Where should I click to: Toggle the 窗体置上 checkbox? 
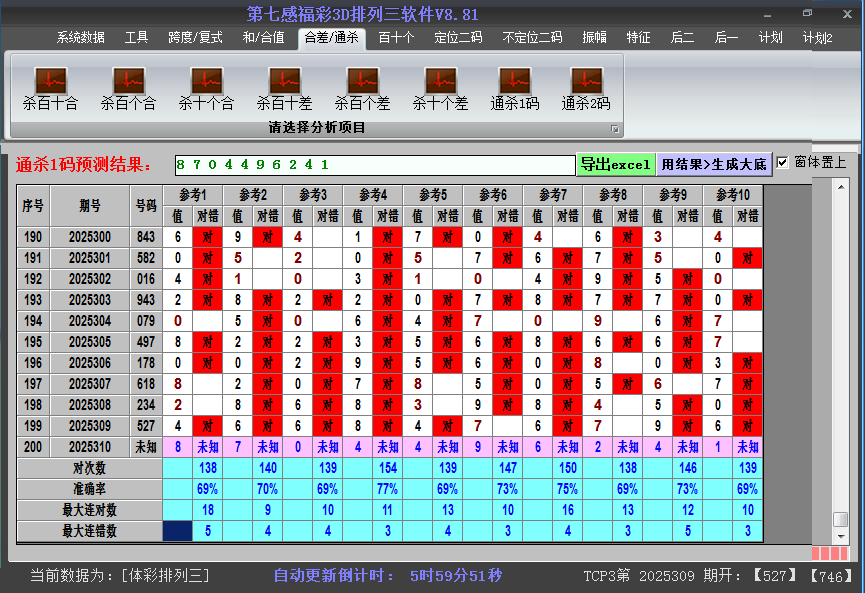(x=783, y=163)
